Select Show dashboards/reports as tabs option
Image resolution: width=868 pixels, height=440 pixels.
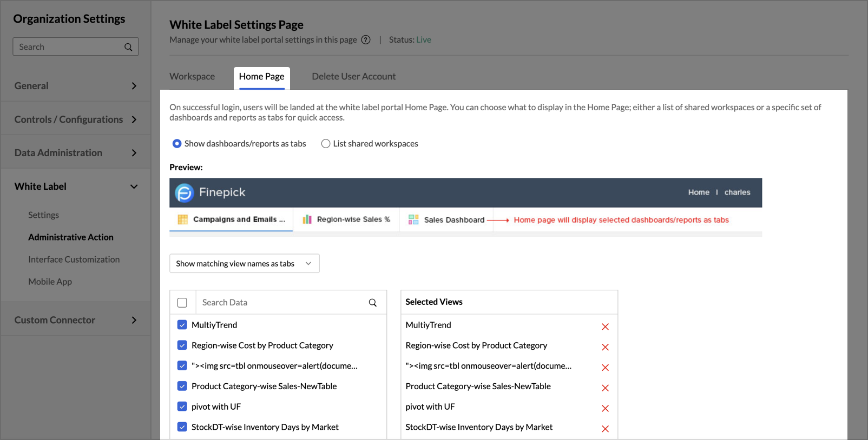click(177, 144)
